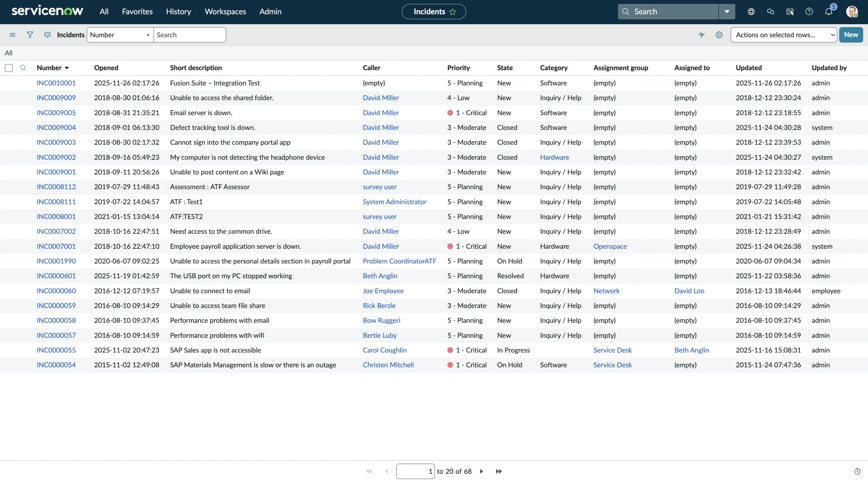
Task: Open the help question mark icon
Action: (x=809, y=12)
